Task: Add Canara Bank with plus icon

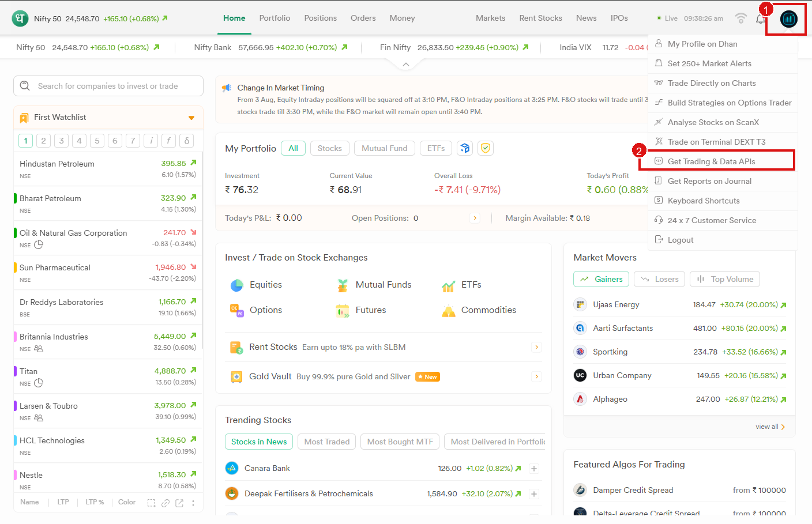Action: pos(534,469)
